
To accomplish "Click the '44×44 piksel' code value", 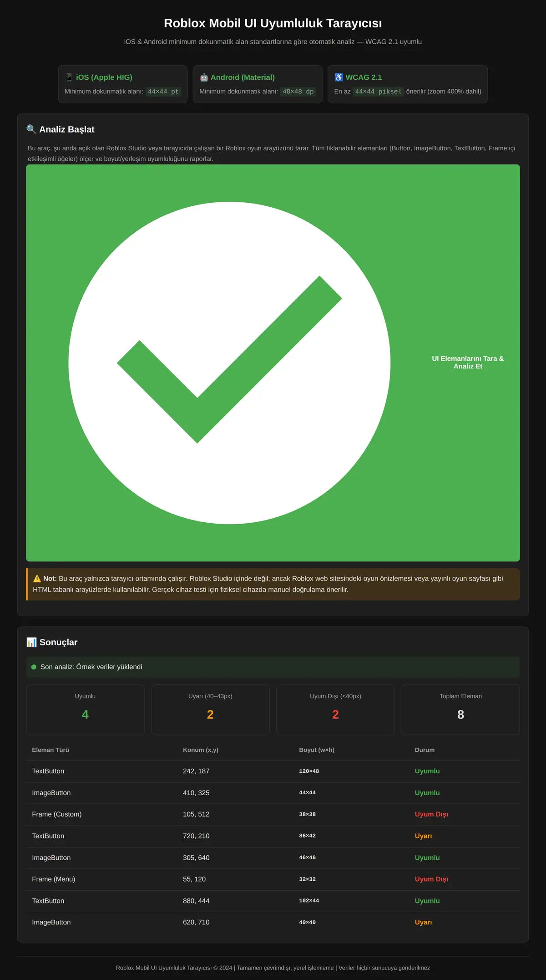I will tap(379, 92).
